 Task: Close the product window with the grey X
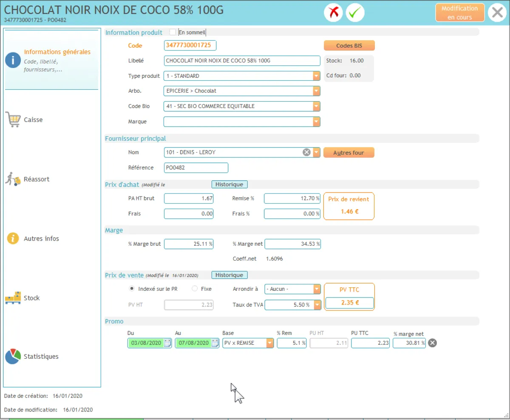click(497, 13)
